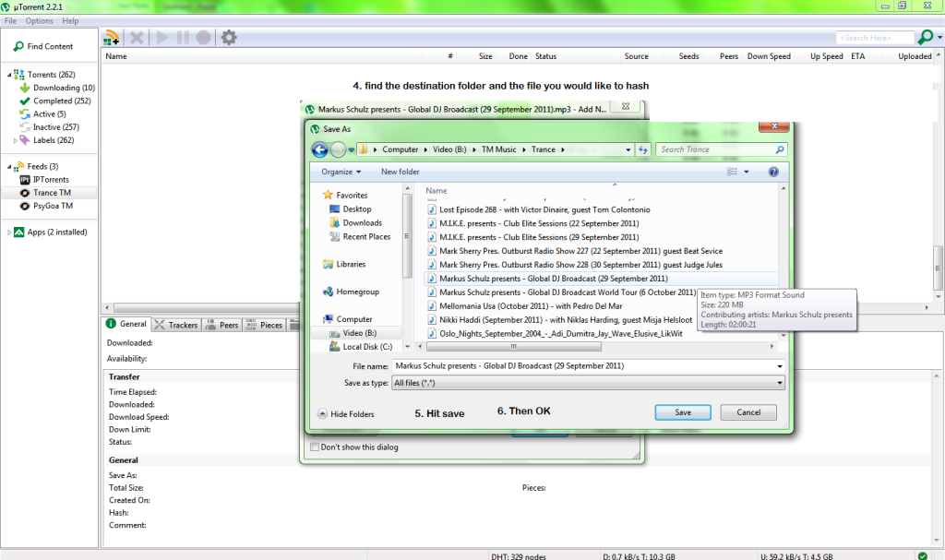The image size is (945, 560).
Task: Collapse the Torrents (262) tree node
Action: (x=9, y=75)
